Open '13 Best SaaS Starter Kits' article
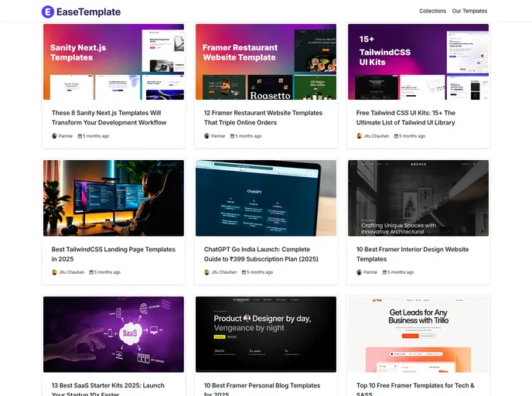532x396 pixels. pos(108,390)
